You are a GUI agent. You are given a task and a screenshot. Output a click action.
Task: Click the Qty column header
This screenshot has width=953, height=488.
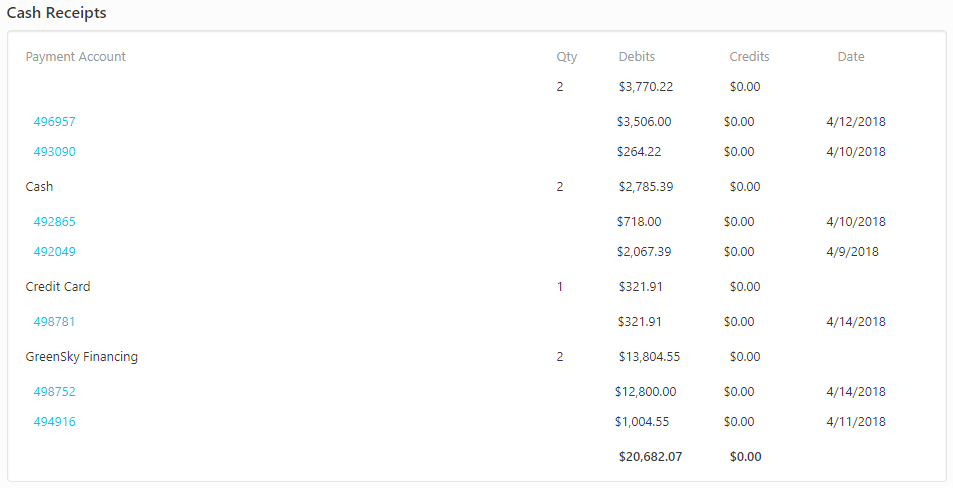pos(567,57)
